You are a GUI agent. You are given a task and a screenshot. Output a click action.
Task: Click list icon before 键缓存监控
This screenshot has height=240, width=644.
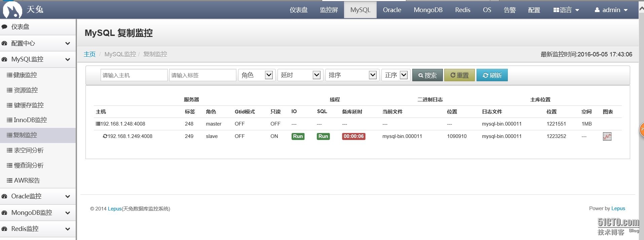(9, 105)
